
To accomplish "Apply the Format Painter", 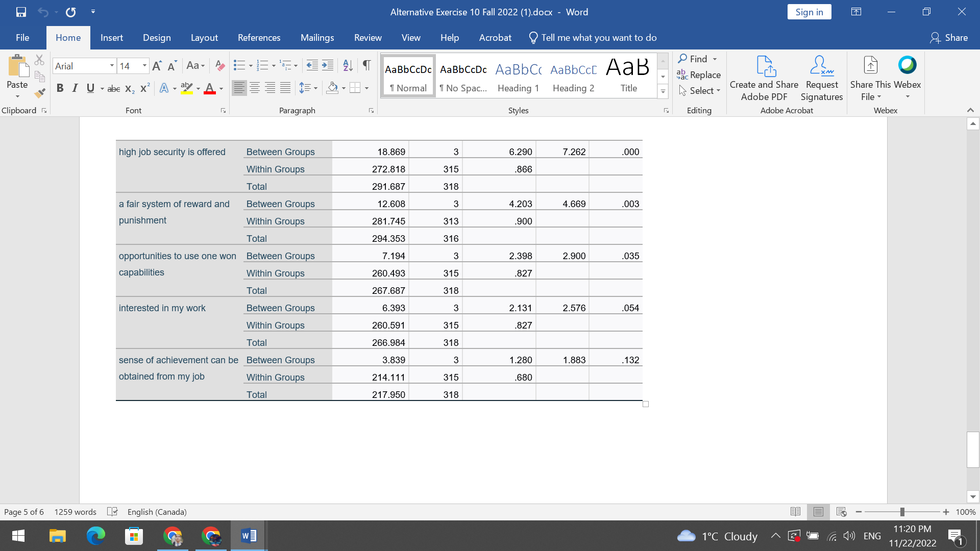I will click(x=39, y=93).
